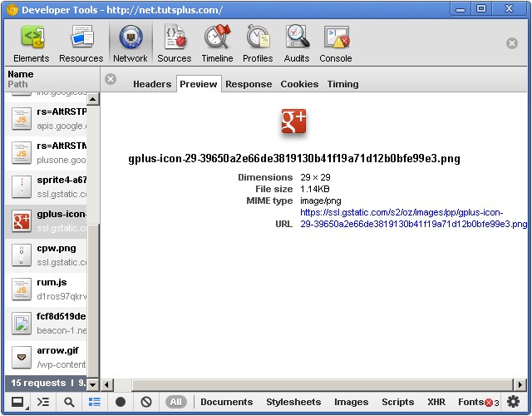Click request list scroll up arrow
This screenshot has width=532, height=416.
93,99
